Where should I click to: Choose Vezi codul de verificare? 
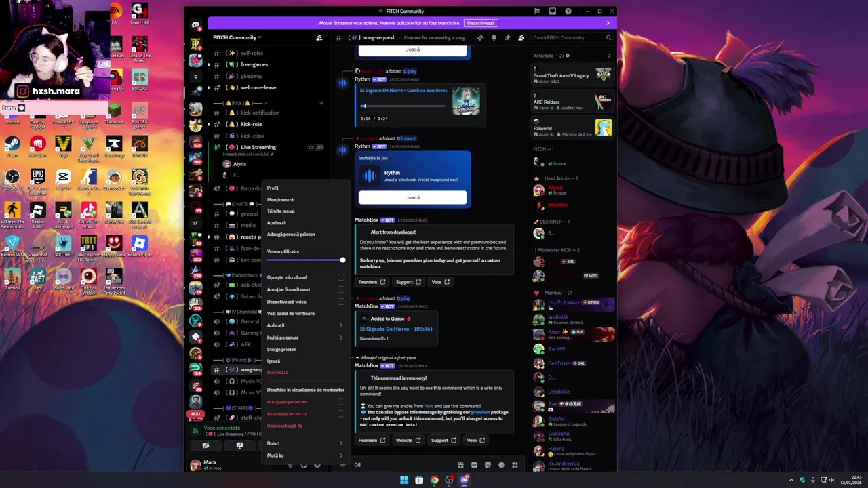tap(305, 314)
